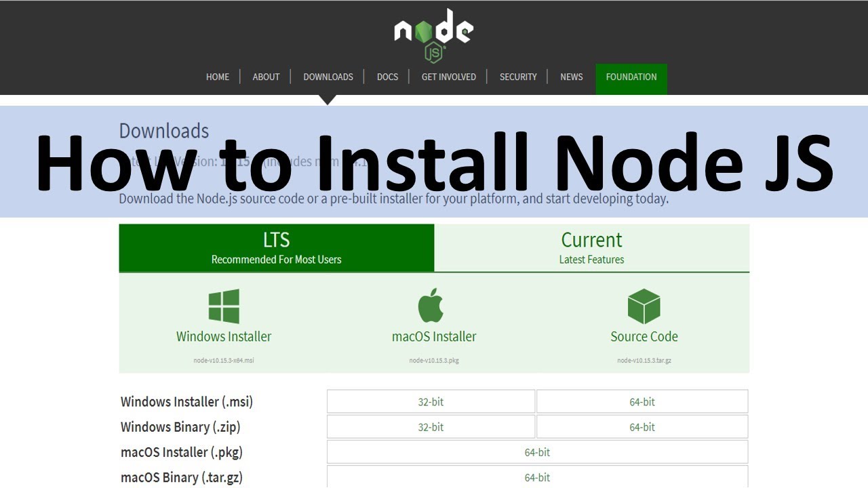Download 32-bit Windows Installer (.msi)
Image resolution: width=868 pixels, height=488 pixels.
pyautogui.click(x=431, y=401)
